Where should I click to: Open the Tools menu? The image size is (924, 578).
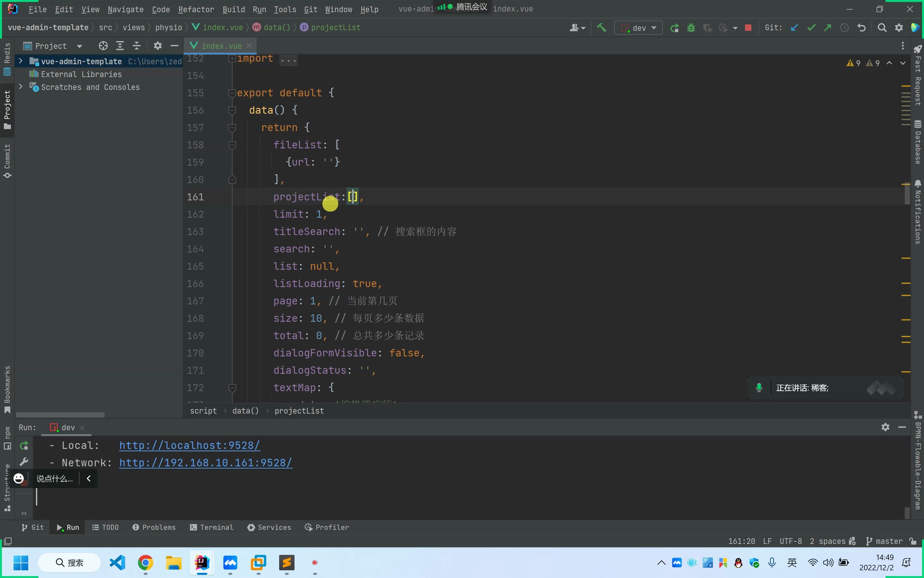point(285,9)
